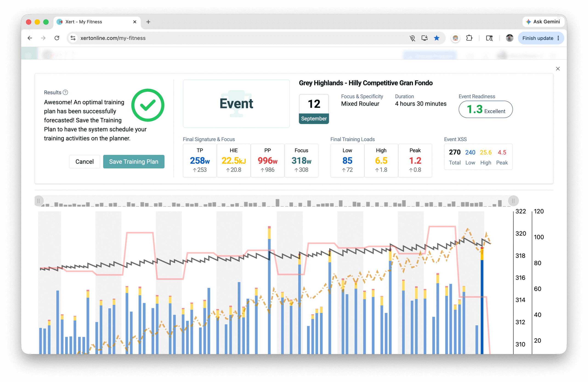588x382 pixels.
Task: Click the Focus 318w card
Action: 301,160
